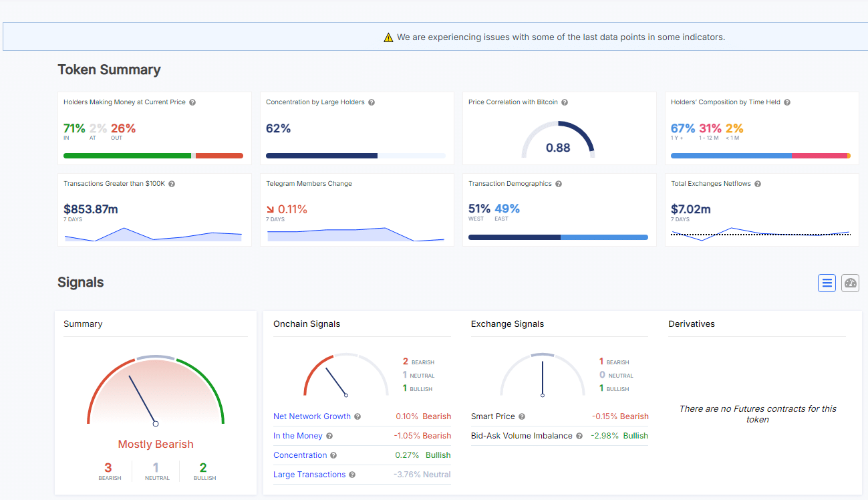Viewport: 868px width, 500px height.
Task: Click the Transactions Greater than $100K sparkline
Action: pos(153,234)
